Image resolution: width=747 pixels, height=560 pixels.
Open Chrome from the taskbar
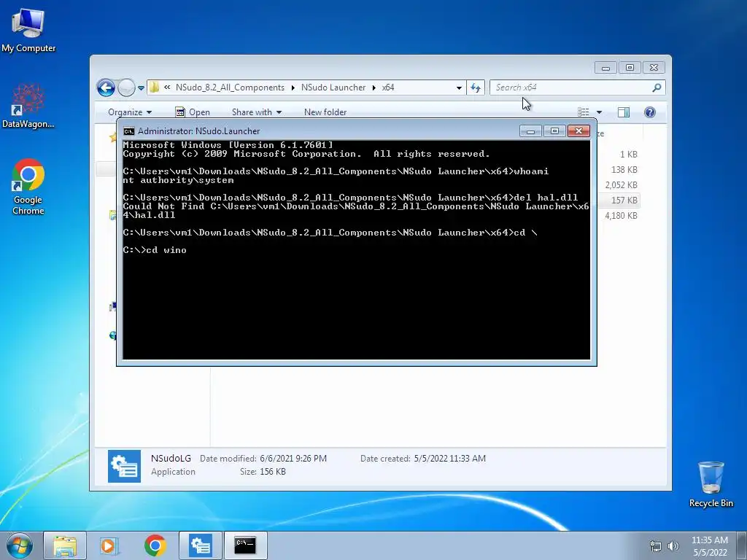tap(155, 545)
